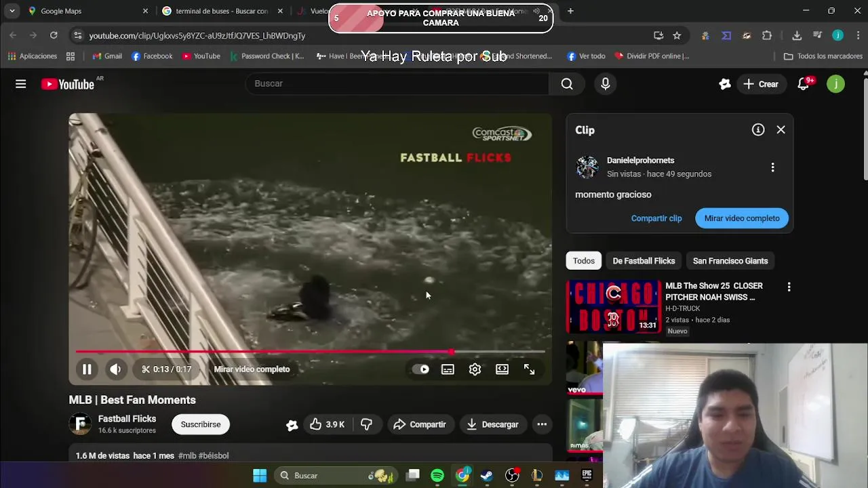Reload the page
The height and width of the screenshot is (488, 868).
point(54,35)
